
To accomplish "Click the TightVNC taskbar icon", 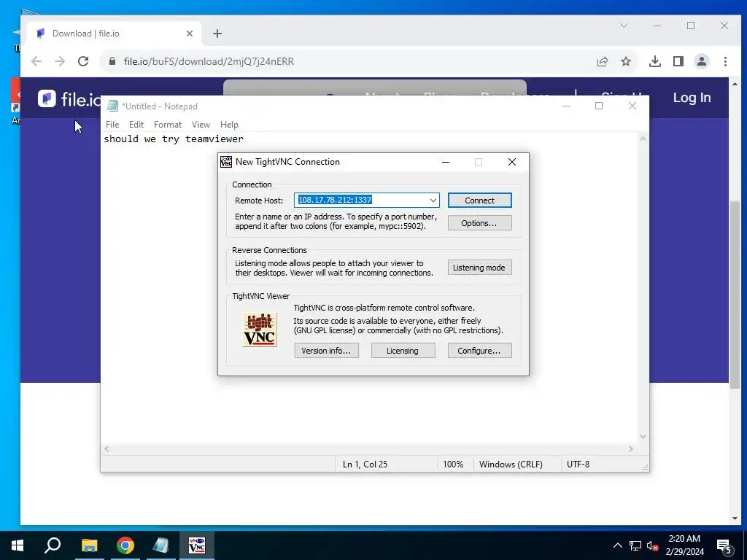I will point(197,545).
